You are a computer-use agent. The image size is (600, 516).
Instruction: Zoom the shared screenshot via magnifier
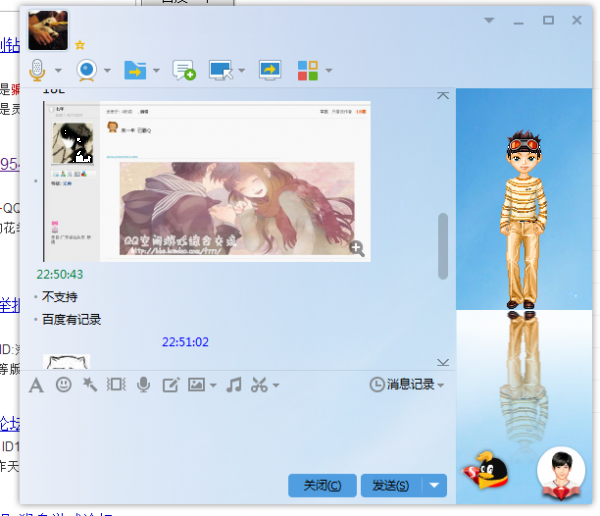coord(357,248)
